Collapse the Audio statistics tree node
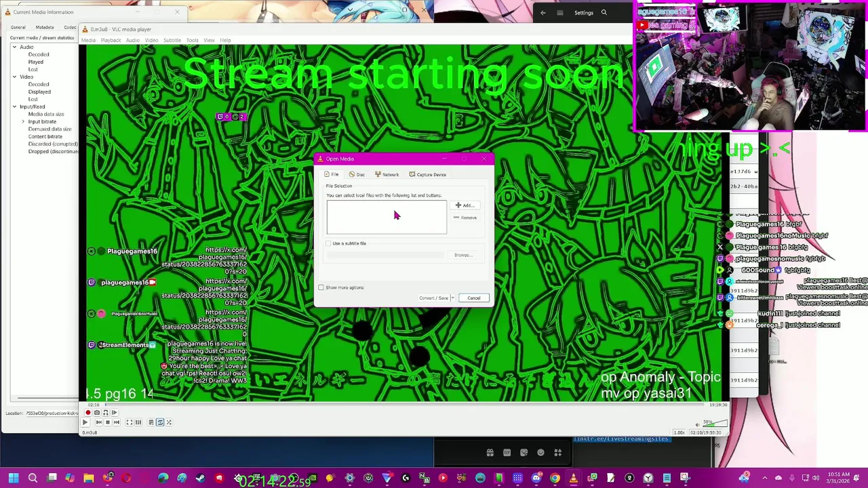868x488 pixels. [x=14, y=47]
